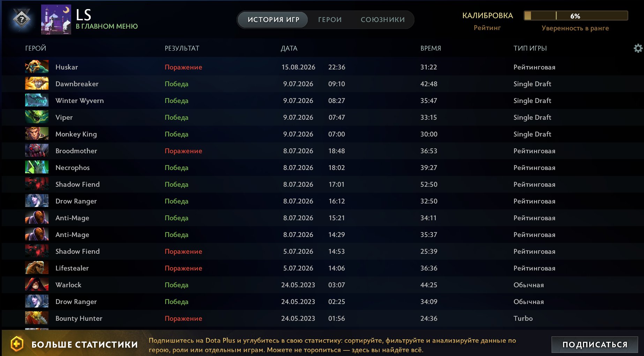Select the Broodmother hero portrait
The height and width of the screenshot is (356, 644).
(x=37, y=150)
